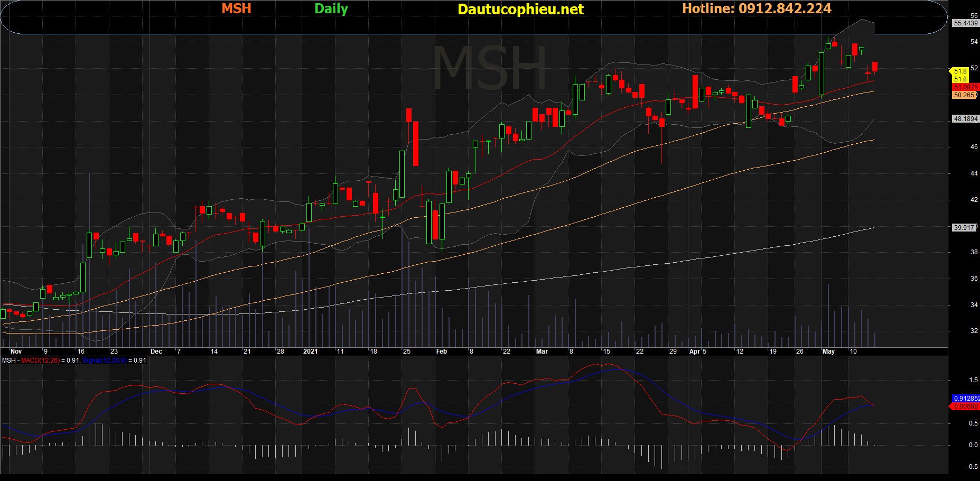
Task: Select the red 51.0875 price tag
Action: (966, 87)
